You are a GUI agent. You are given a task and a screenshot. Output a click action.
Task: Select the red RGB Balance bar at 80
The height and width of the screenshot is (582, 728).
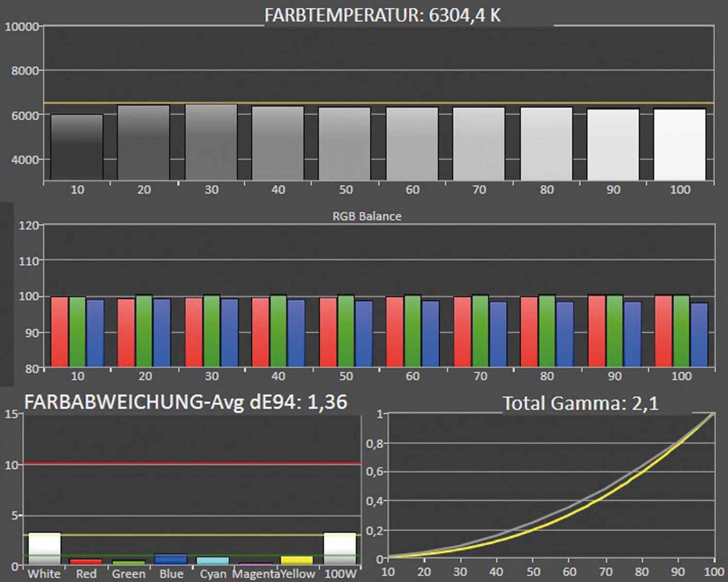click(x=529, y=332)
